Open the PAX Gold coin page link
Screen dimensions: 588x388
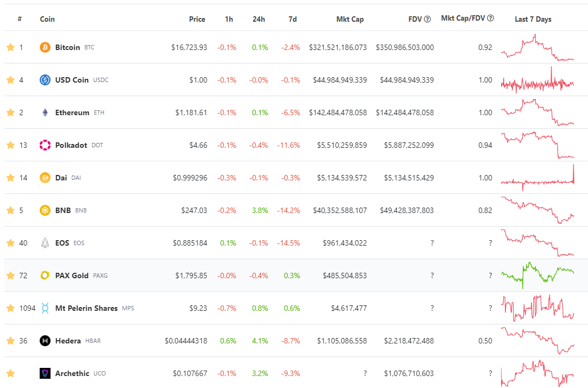tap(72, 276)
